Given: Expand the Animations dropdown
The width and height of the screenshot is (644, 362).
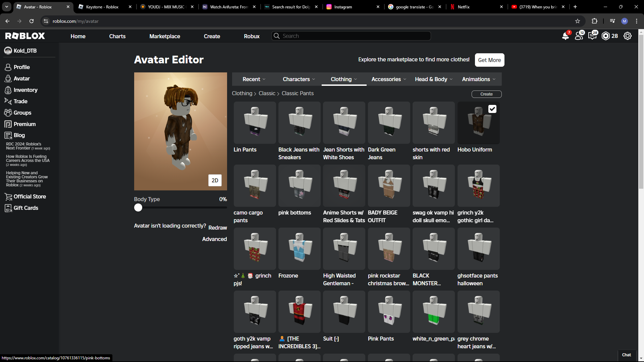Looking at the screenshot, I should point(479,79).
